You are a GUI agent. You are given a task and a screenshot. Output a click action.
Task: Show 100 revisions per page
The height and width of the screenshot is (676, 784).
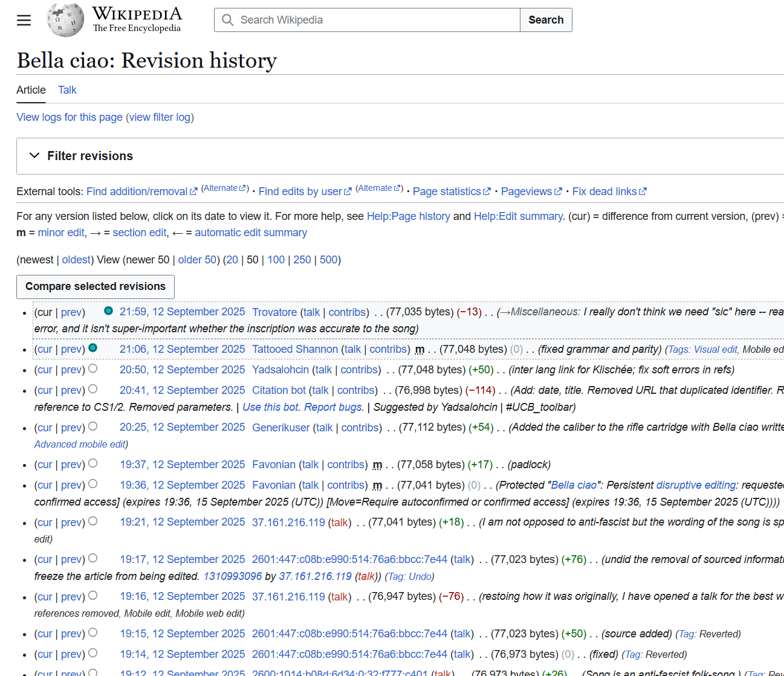point(276,260)
